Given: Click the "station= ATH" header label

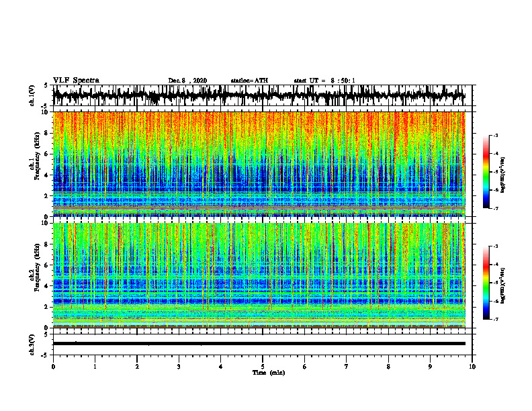Looking at the screenshot, I should pos(249,81).
